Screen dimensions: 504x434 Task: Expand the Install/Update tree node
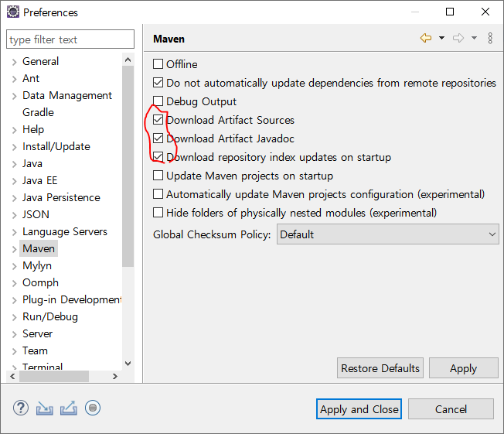pos(14,147)
